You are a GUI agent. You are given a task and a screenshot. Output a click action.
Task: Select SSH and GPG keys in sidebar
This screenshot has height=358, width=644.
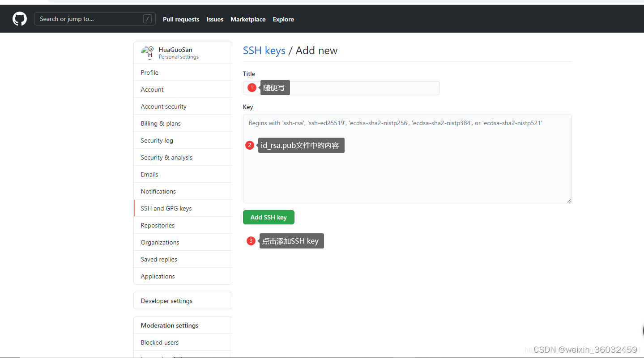[x=183, y=208]
